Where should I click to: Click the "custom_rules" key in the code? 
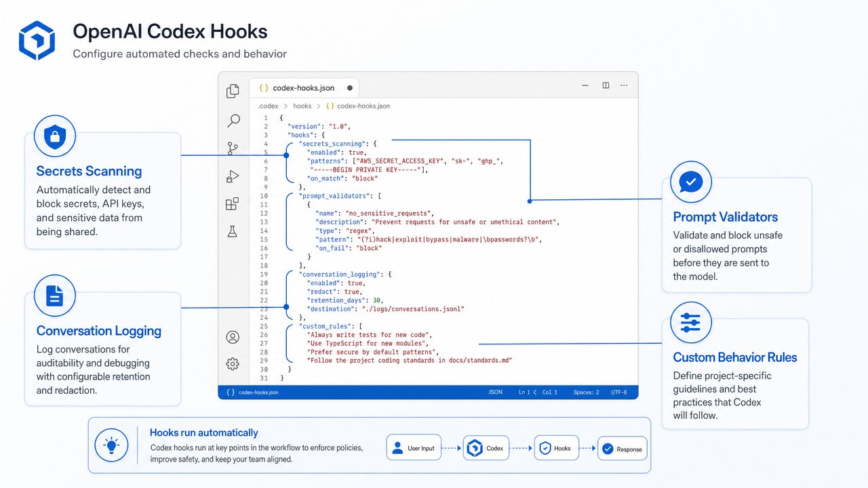click(x=323, y=326)
